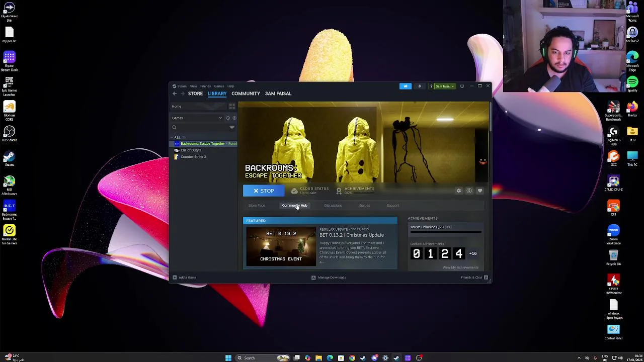Click the +16 locked achievements badge

tap(473, 253)
